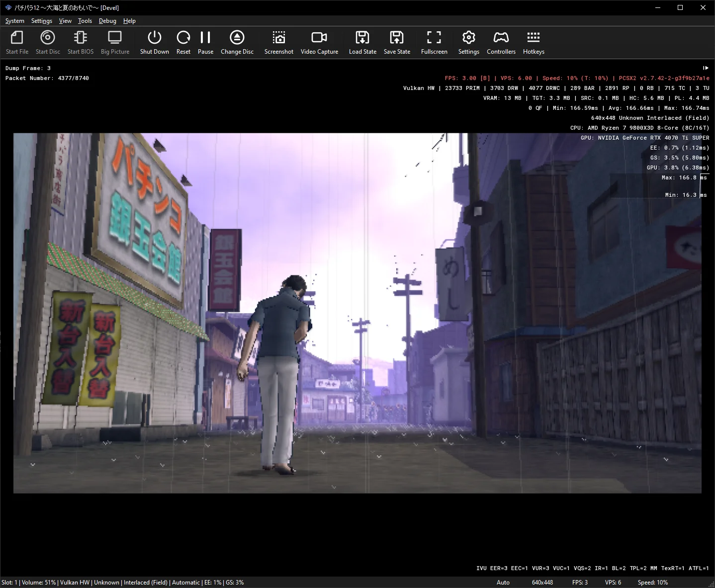Image resolution: width=715 pixels, height=588 pixels.
Task: Open Controllers configuration
Action: click(x=501, y=42)
